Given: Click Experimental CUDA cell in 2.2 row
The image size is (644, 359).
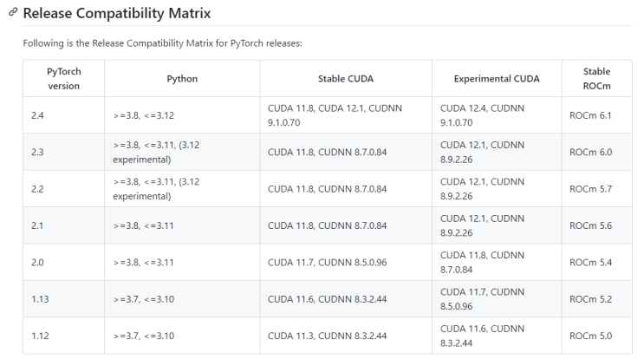Looking at the screenshot, I should coord(497,189).
